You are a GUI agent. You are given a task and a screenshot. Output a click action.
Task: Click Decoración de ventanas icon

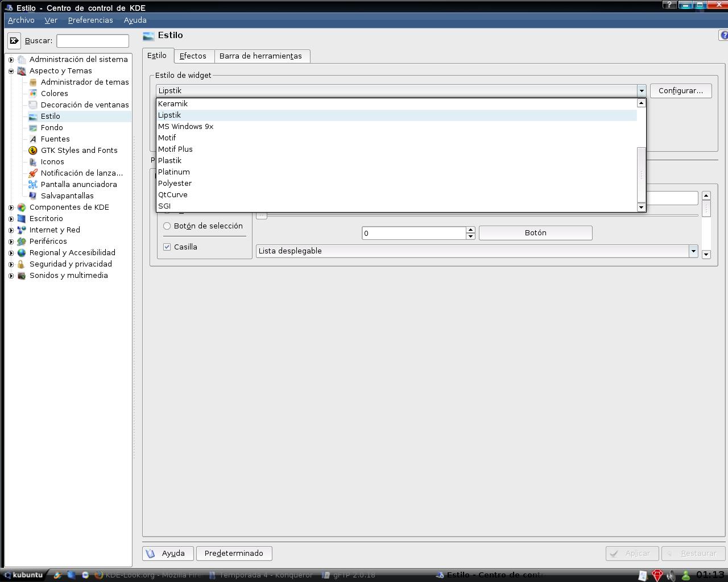click(x=33, y=105)
